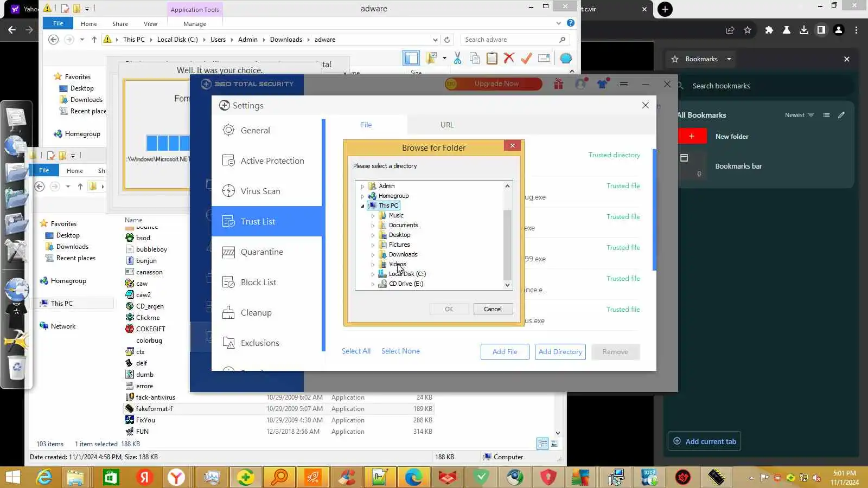The width and height of the screenshot is (868, 488).
Task: Open Chrome Downloads tray icon
Action: [804, 30]
